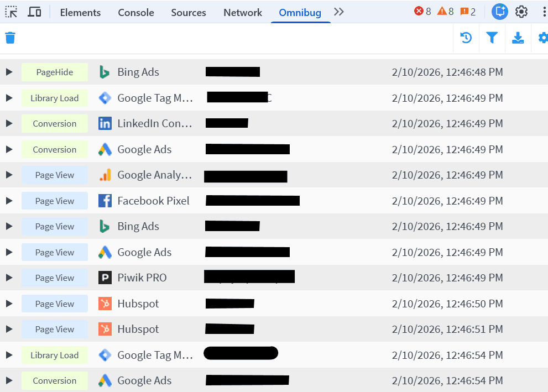Select the Facebook Pixel provider name
This screenshot has width=548, height=392.
click(x=153, y=201)
